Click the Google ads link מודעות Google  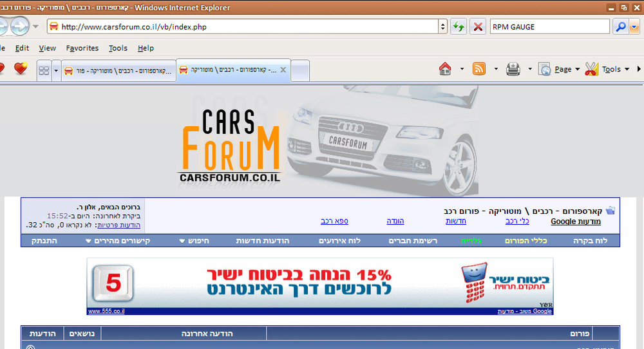point(575,222)
